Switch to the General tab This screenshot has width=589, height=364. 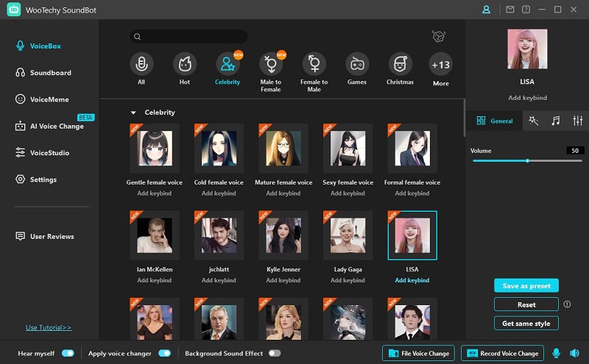click(495, 121)
